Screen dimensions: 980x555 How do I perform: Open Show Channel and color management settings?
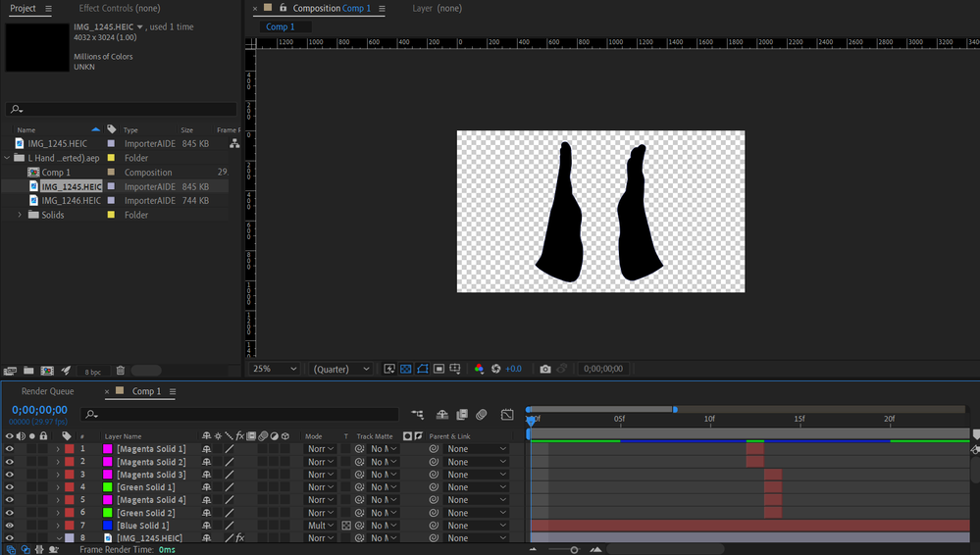click(x=479, y=369)
